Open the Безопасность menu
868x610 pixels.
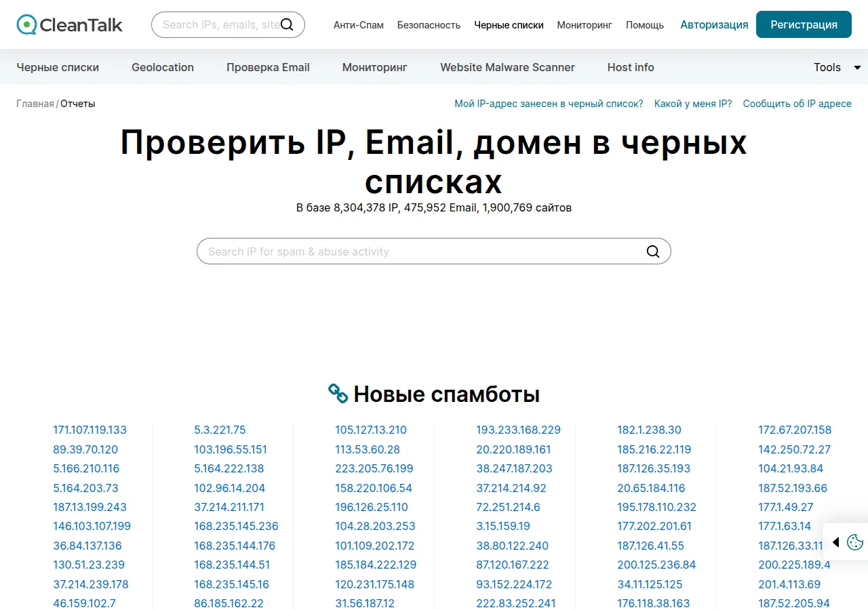click(x=429, y=25)
